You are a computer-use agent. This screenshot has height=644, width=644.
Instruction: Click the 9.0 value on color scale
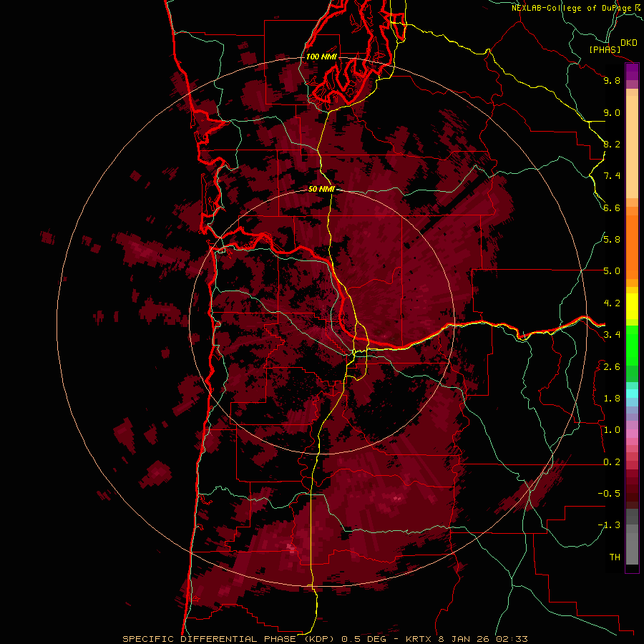click(612, 112)
